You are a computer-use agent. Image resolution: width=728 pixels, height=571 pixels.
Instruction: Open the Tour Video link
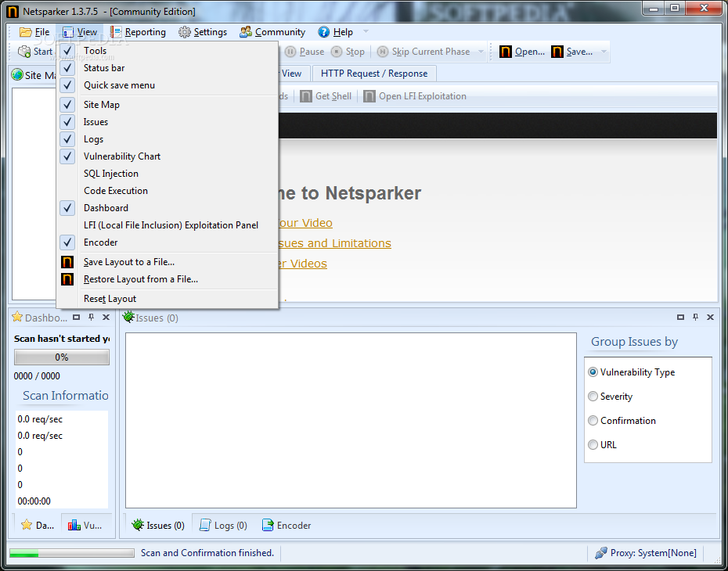pos(305,223)
